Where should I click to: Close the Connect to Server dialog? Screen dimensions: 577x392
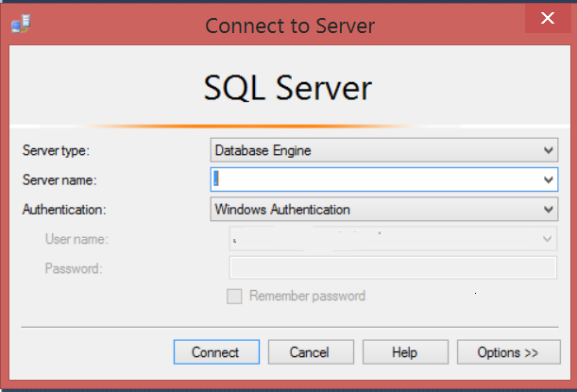[548, 18]
